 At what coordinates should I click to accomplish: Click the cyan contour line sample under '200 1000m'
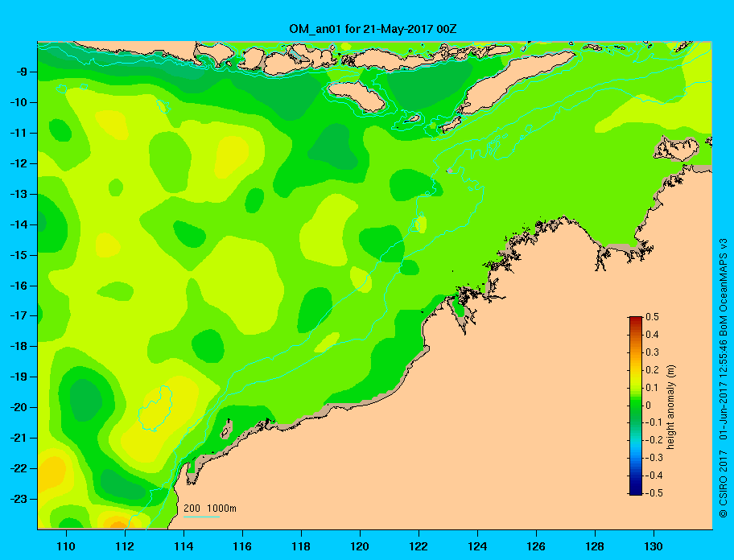(201, 517)
